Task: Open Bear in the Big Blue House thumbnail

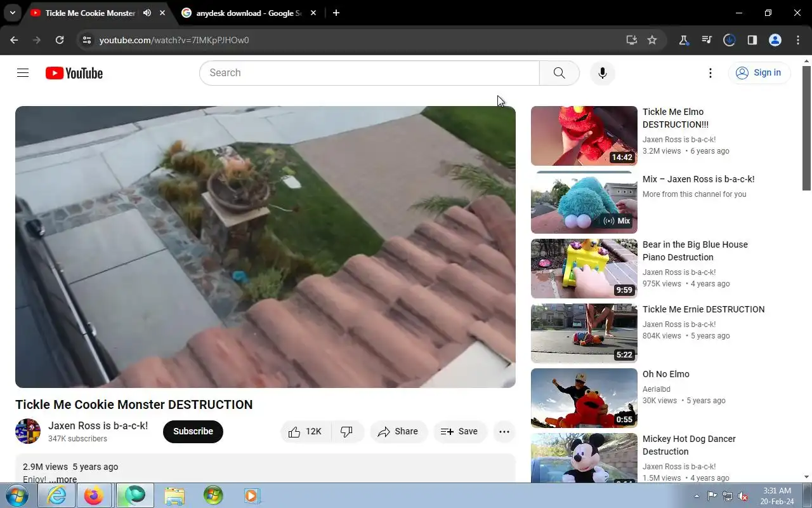Action: (584, 269)
